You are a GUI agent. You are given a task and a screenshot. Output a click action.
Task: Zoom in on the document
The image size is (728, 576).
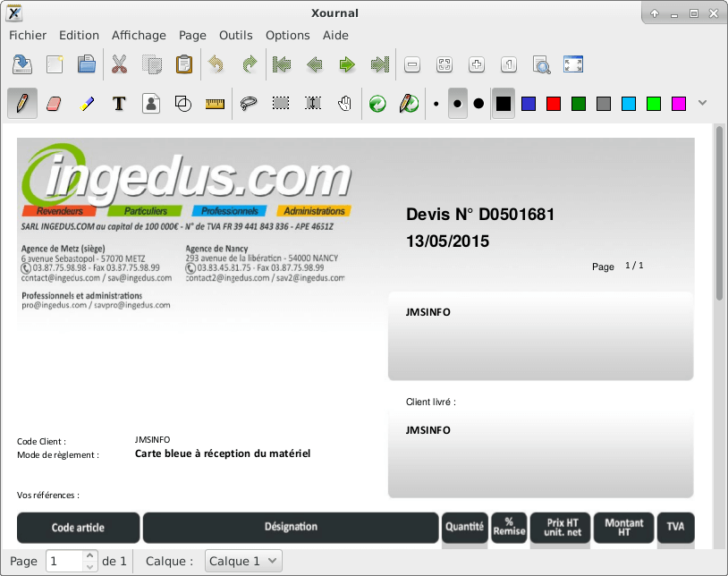(x=477, y=64)
